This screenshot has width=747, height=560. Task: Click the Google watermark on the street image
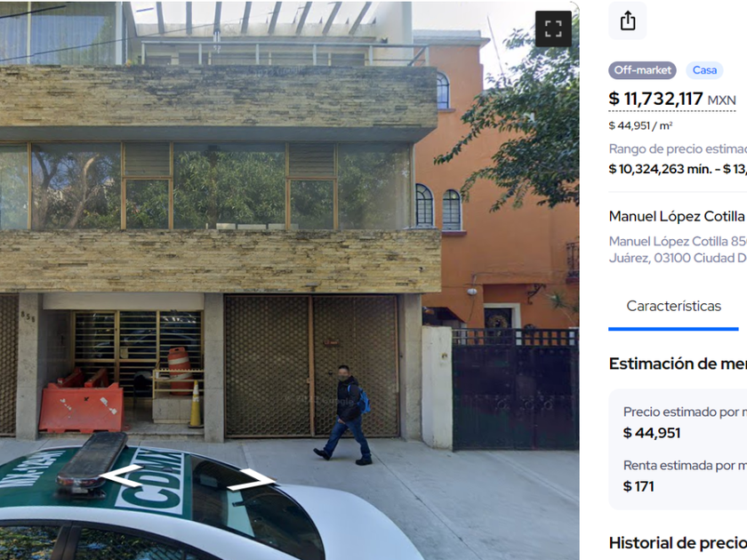point(319,401)
